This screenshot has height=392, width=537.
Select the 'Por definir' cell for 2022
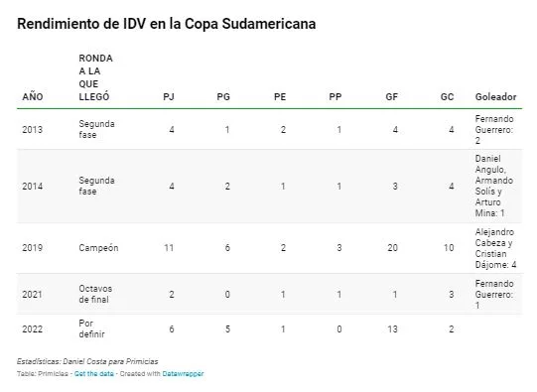click(x=91, y=328)
